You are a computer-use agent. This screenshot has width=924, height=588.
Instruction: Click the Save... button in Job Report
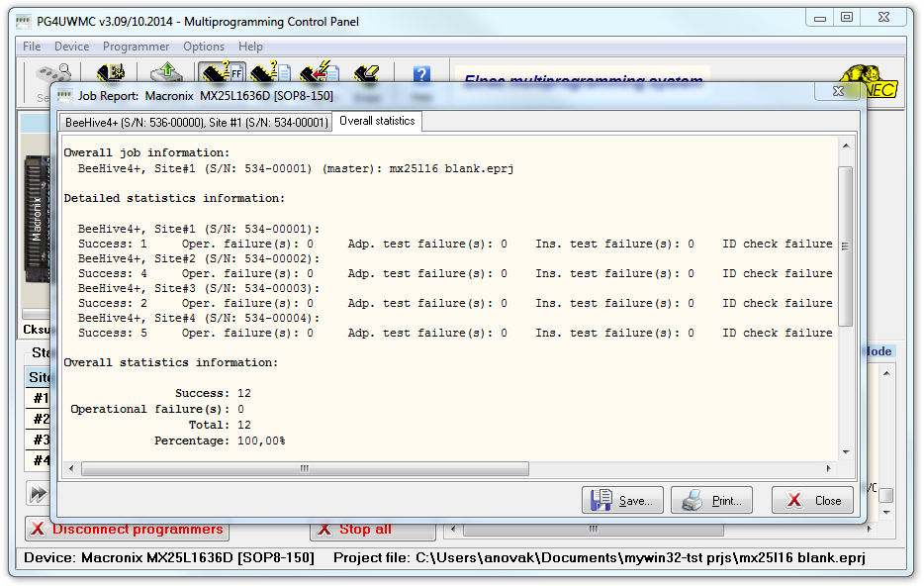coord(623,500)
